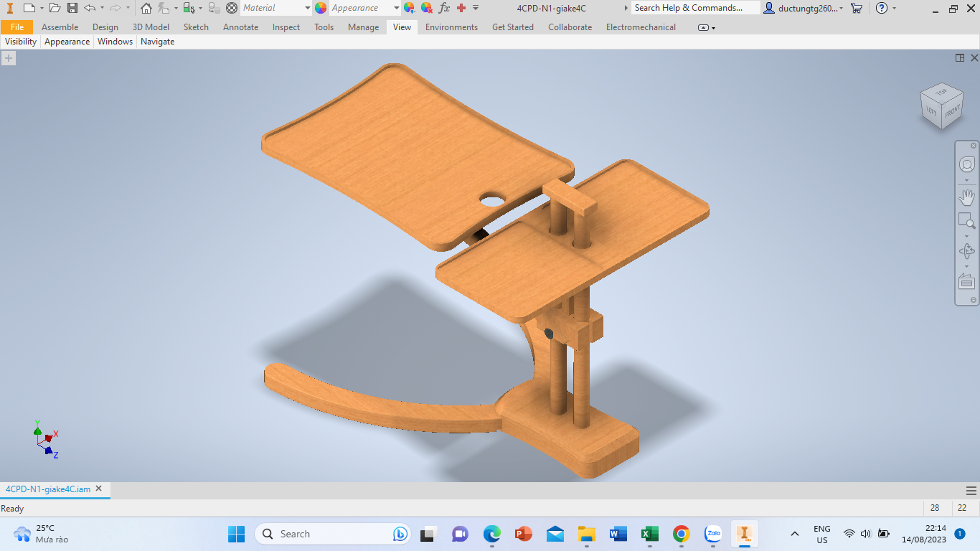Click the Windows Start button
Viewport: 980px width, 551px height.
click(237, 534)
